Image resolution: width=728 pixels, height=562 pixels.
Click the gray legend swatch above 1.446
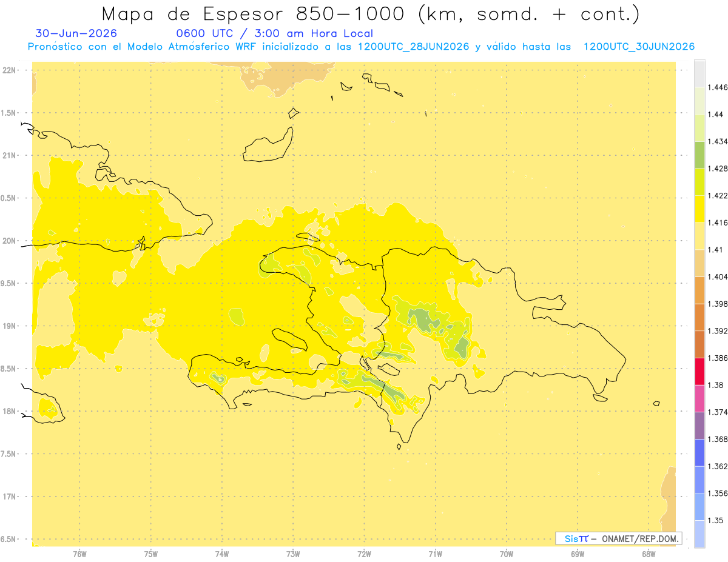pos(699,74)
